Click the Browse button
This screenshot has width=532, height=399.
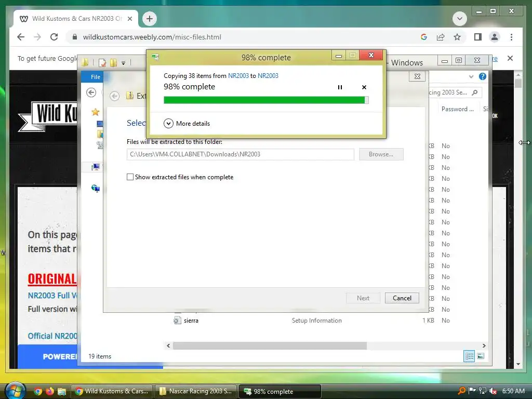point(381,154)
